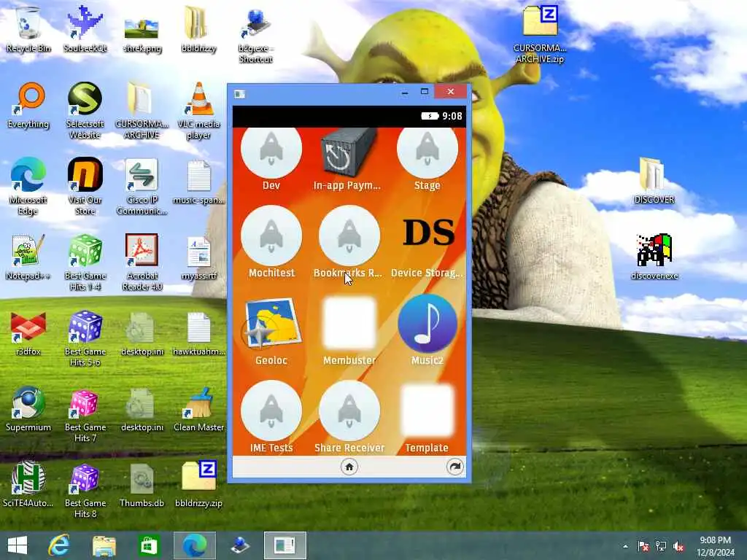Select the DISCOVER folder

[654, 181]
